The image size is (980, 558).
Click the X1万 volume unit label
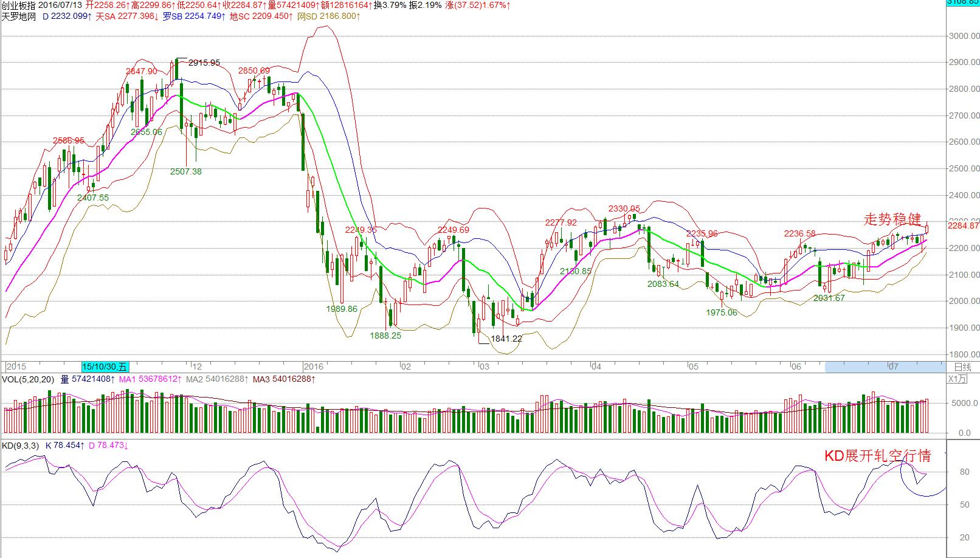click(958, 379)
